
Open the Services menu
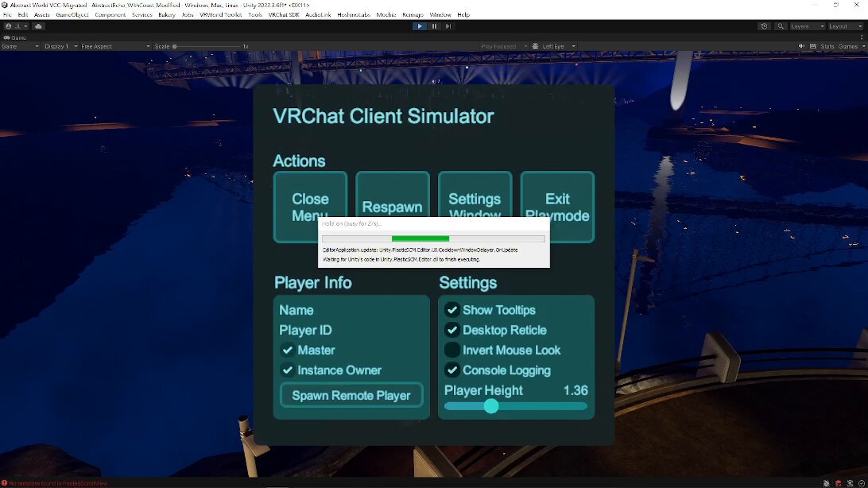click(141, 15)
